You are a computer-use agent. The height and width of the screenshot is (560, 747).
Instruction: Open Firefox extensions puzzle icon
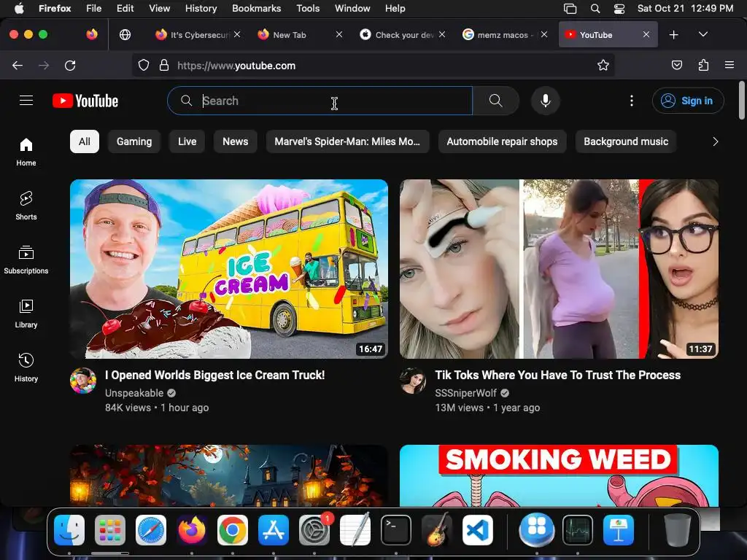(703, 65)
